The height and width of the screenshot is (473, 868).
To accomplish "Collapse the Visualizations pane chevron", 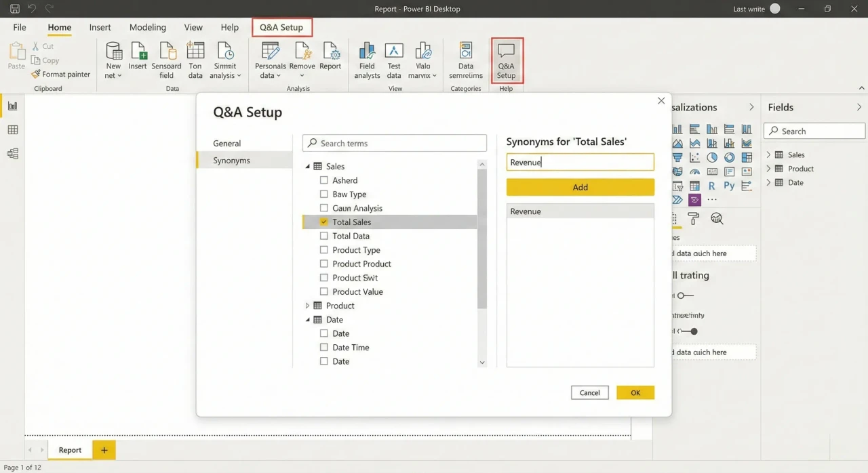I will point(751,107).
